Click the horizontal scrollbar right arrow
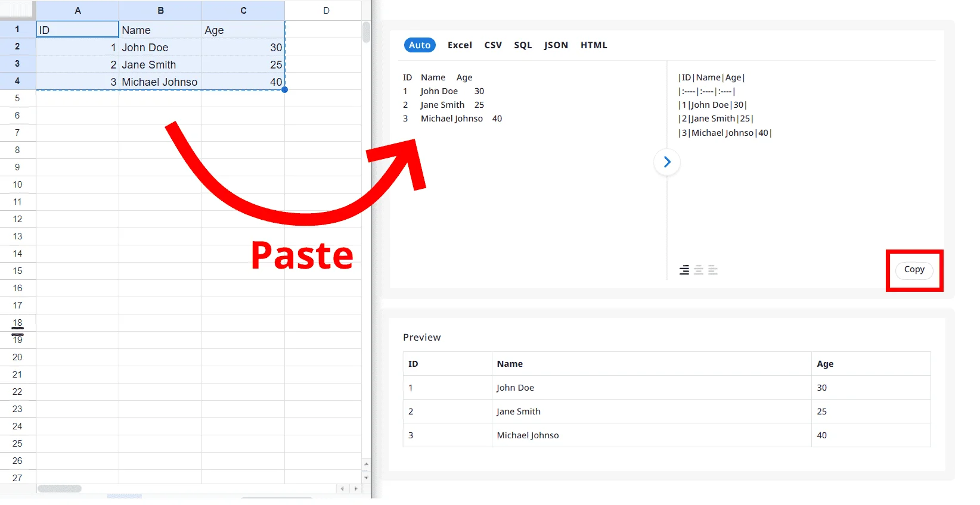 pyautogui.click(x=356, y=488)
